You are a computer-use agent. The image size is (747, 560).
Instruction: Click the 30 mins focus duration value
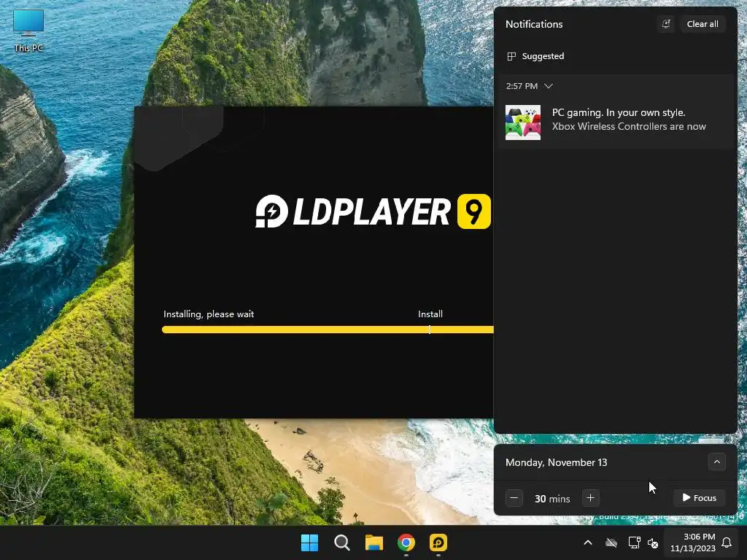click(552, 499)
